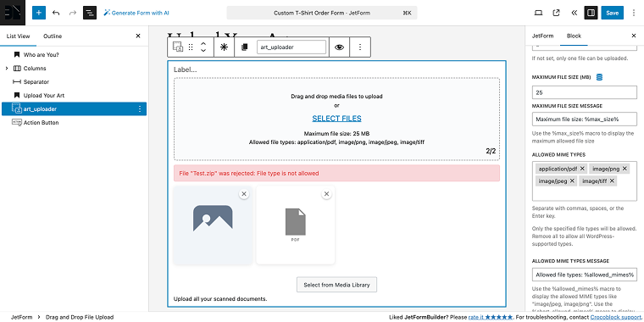
Task: Edit the maximum file size field
Action: [585, 92]
